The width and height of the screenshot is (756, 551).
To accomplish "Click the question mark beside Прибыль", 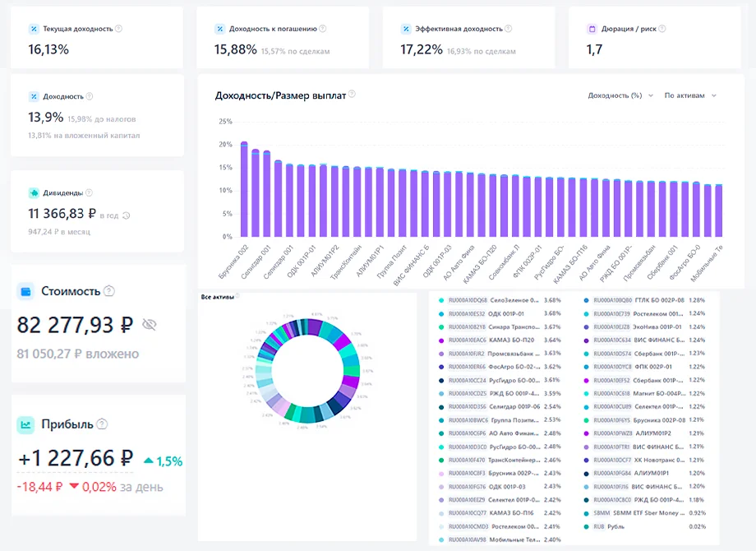I will point(102,424).
